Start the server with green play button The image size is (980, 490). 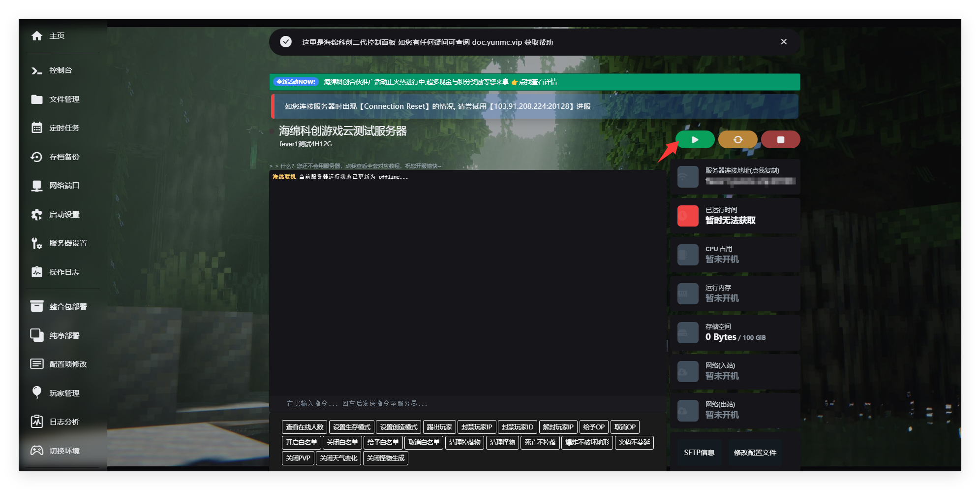coord(695,140)
